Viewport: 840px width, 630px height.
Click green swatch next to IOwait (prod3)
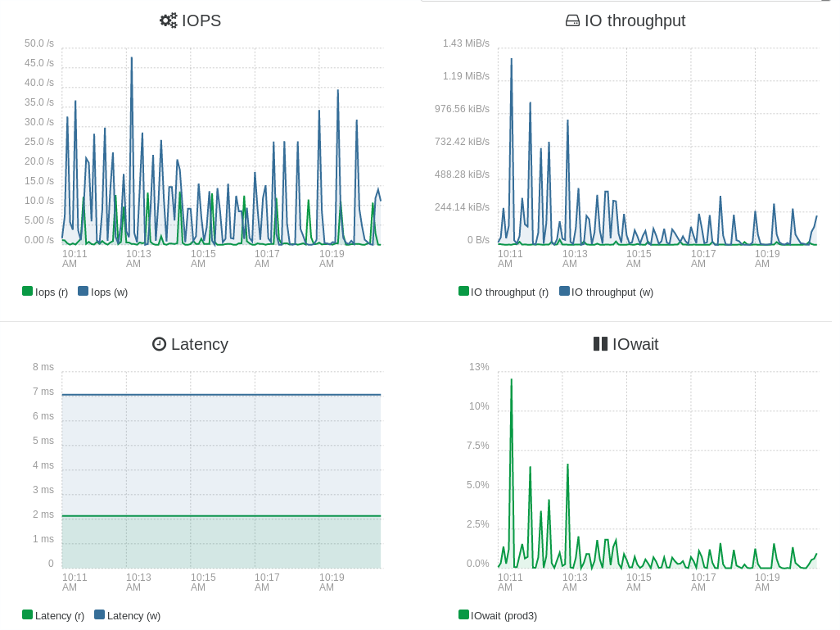[x=464, y=614]
